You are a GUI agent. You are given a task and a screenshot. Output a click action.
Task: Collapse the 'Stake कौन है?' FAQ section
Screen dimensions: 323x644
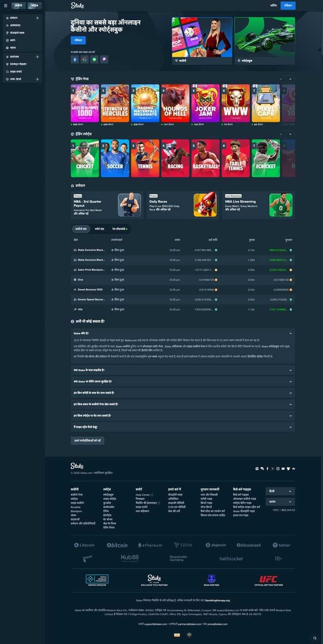coord(290,333)
